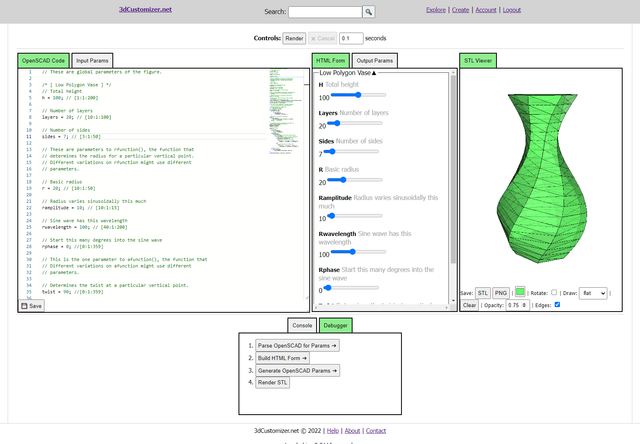
Task: Click the H Total height slider
Action: pos(358,95)
